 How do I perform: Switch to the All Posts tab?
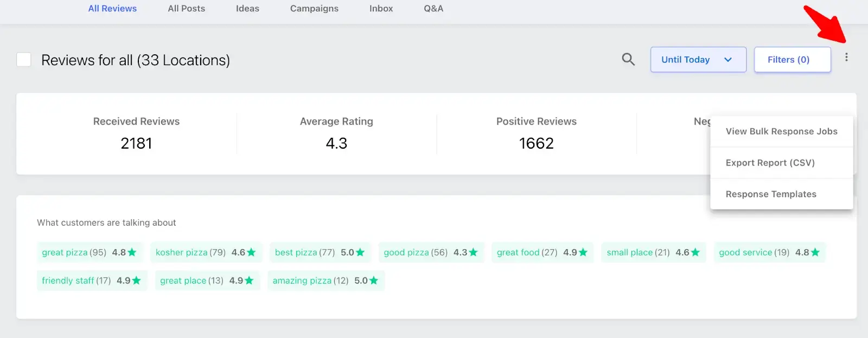click(x=187, y=9)
